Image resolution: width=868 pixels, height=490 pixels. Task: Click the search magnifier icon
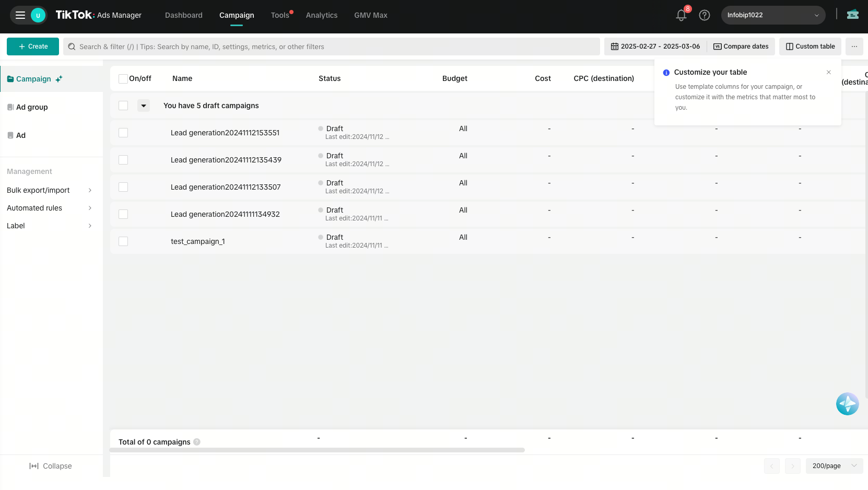coord(72,46)
